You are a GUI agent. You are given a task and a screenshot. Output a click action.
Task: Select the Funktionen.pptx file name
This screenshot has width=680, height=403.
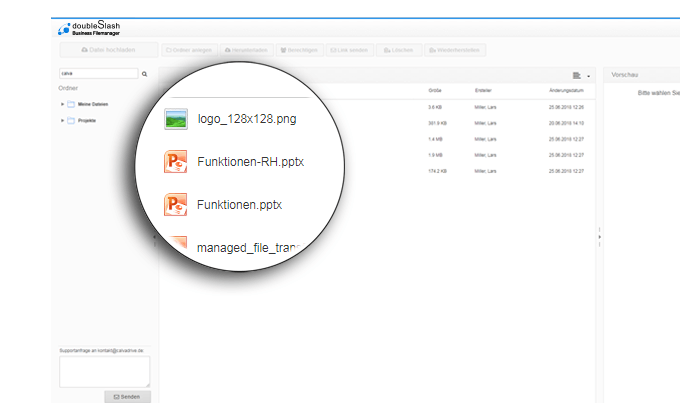click(x=240, y=205)
